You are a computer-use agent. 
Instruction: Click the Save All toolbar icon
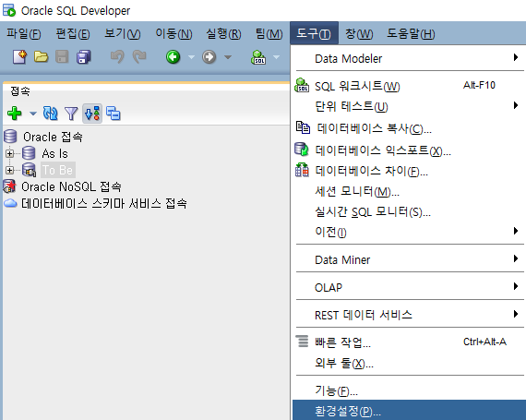click(84, 56)
